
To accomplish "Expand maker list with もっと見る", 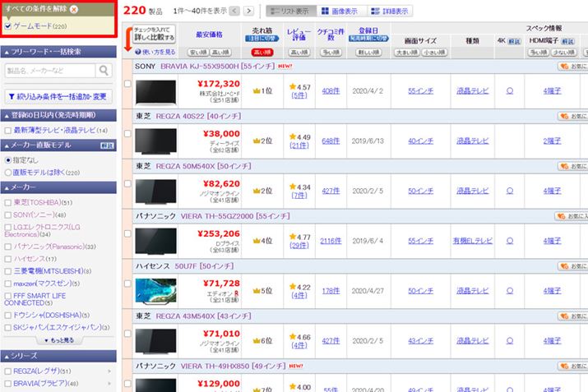I will point(59,339).
